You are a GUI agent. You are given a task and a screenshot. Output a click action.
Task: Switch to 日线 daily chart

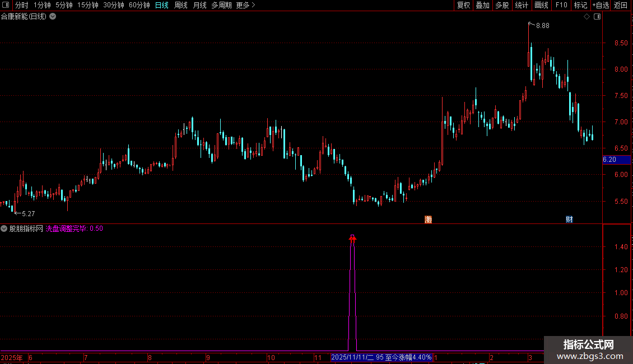click(162, 5)
